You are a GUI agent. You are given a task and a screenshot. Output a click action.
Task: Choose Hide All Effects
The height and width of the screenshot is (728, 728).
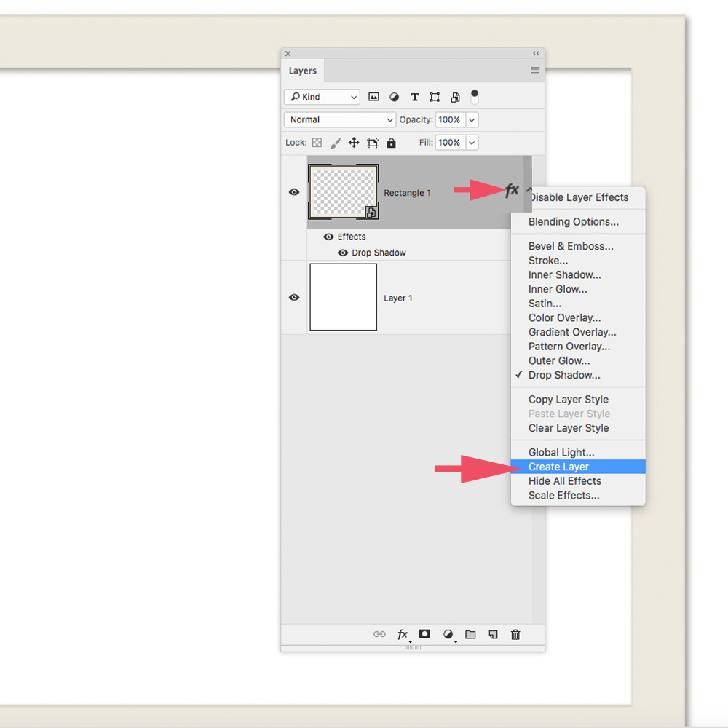click(x=578, y=481)
